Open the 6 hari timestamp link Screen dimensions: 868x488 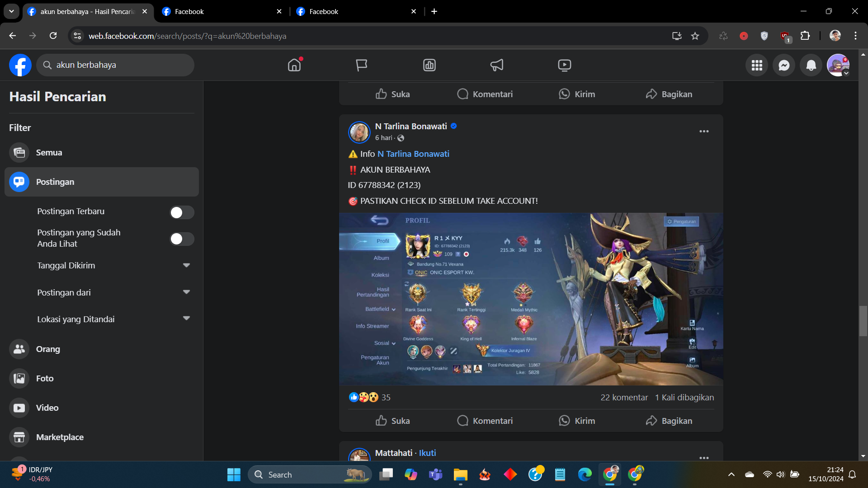[x=383, y=138]
